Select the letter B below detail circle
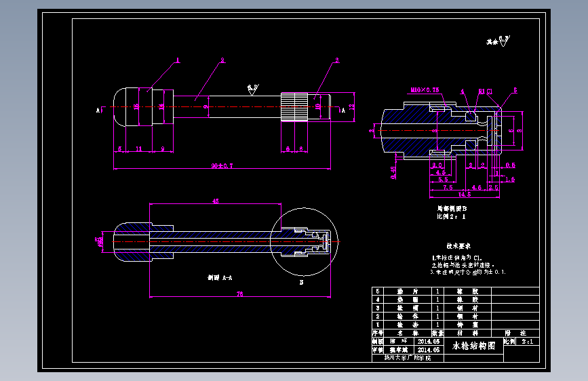Image resolution: width=588 pixels, height=381 pixels. [302, 283]
